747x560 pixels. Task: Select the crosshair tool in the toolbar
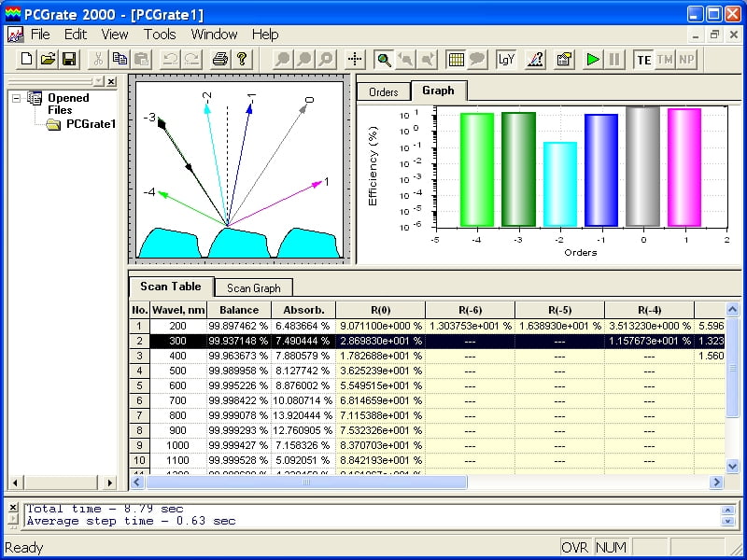pos(355,59)
